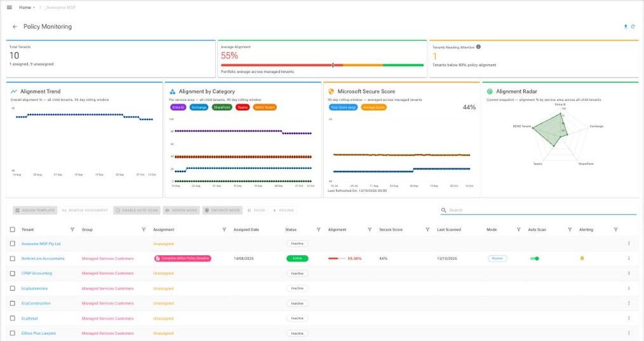Click the Average Alignment progress bar
The height and width of the screenshot is (341, 644).
pos(322,65)
